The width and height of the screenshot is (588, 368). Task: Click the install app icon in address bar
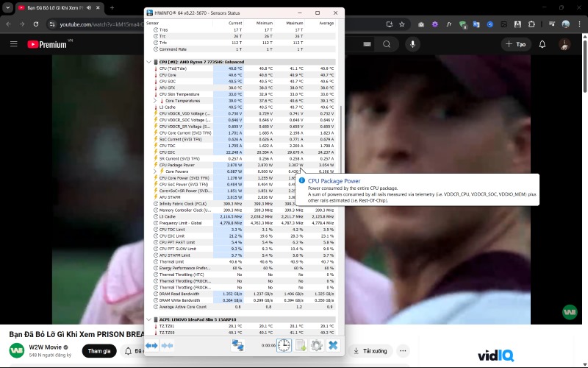point(390,24)
